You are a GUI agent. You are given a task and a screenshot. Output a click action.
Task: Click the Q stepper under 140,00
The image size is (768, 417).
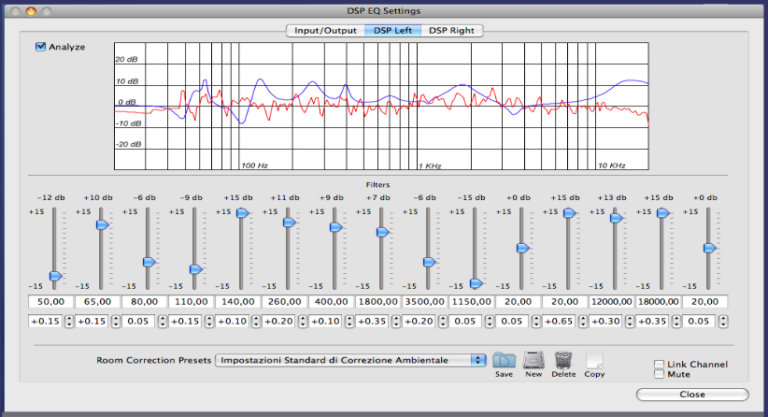[x=256, y=321]
